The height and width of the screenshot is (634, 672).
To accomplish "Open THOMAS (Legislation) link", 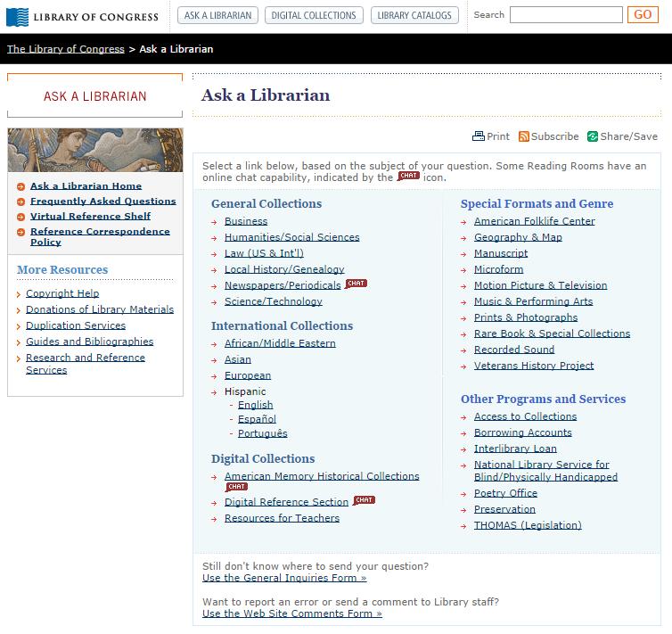I will coord(528,525).
